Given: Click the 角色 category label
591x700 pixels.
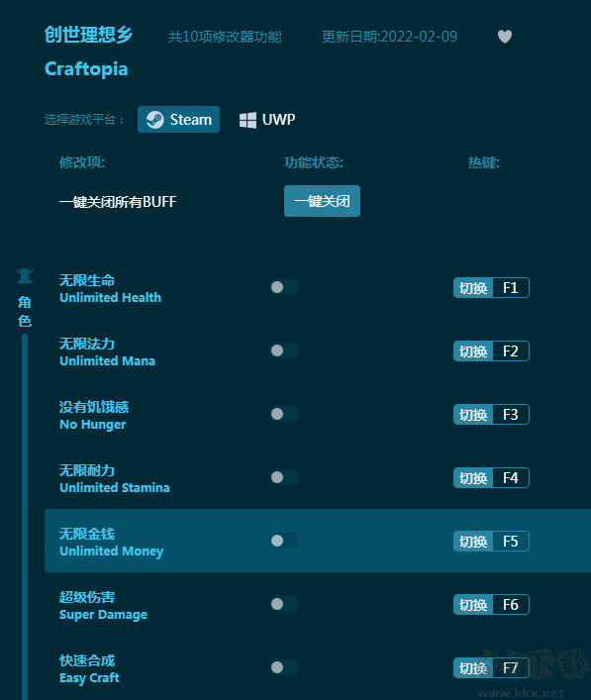Looking at the screenshot, I should 25,311.
